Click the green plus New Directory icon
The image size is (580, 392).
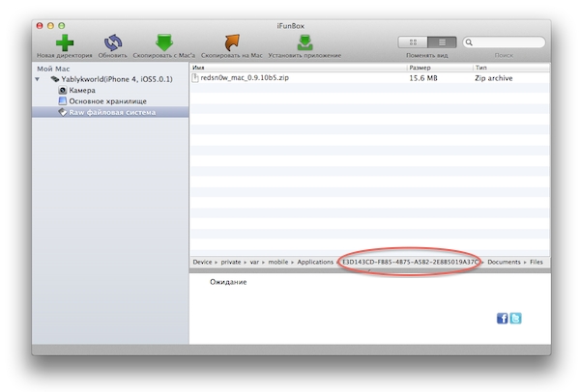click(65, 42)
